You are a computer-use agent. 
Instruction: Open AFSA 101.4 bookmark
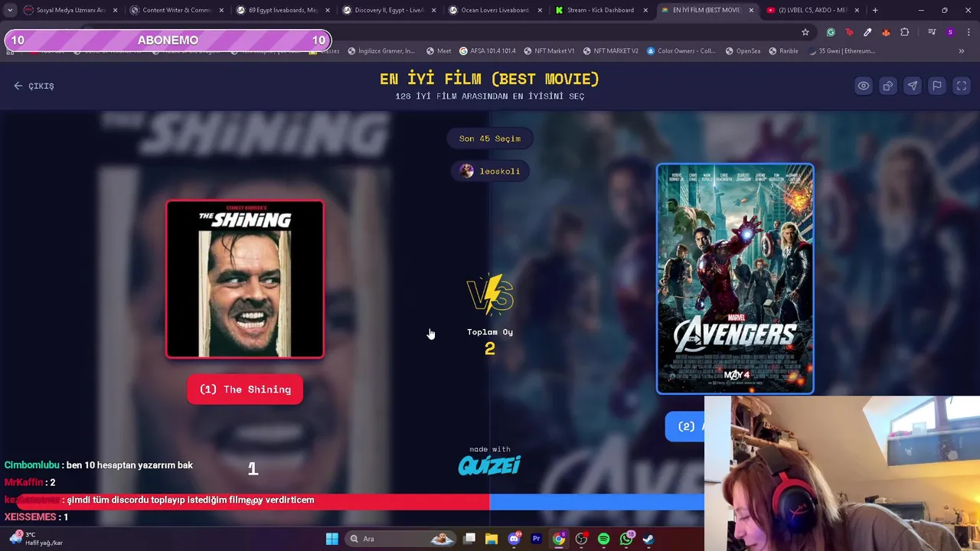(x=488, y=51)
